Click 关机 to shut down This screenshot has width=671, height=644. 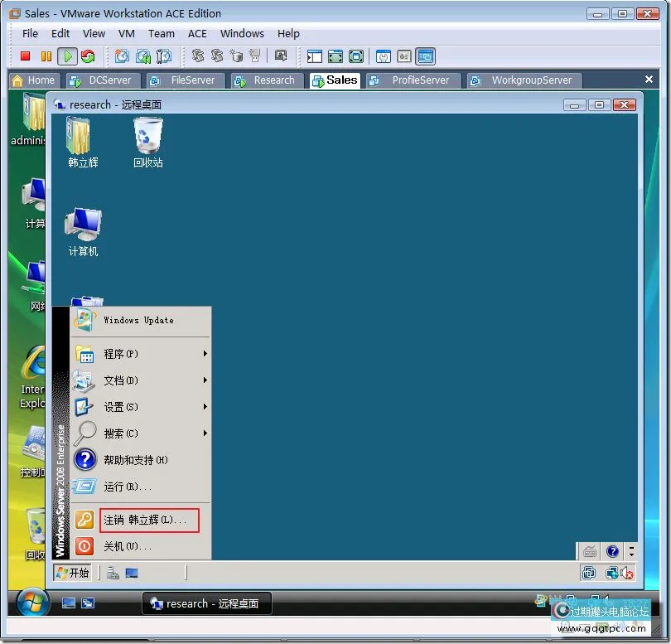click(x=131, y=546)
